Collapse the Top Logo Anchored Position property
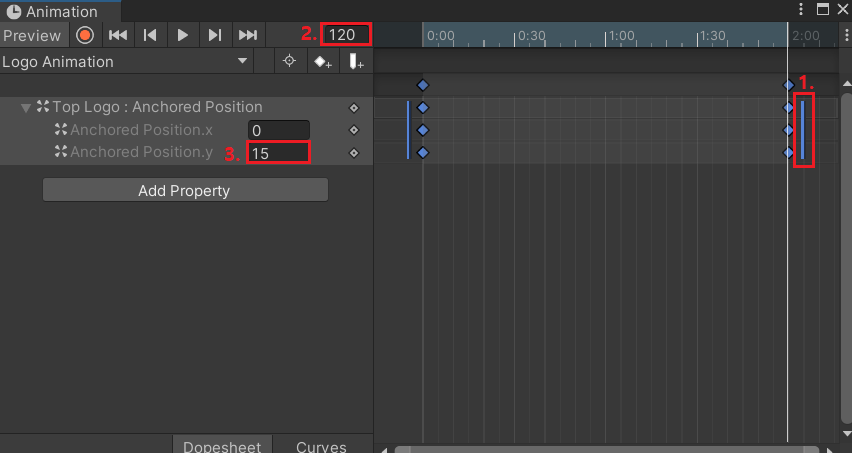The width and height of the screenshot is (852, 453). click(x=26, y=108)
